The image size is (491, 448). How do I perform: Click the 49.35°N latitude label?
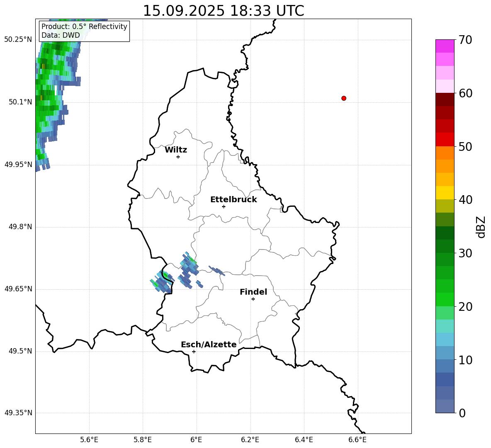click(18, 413)
